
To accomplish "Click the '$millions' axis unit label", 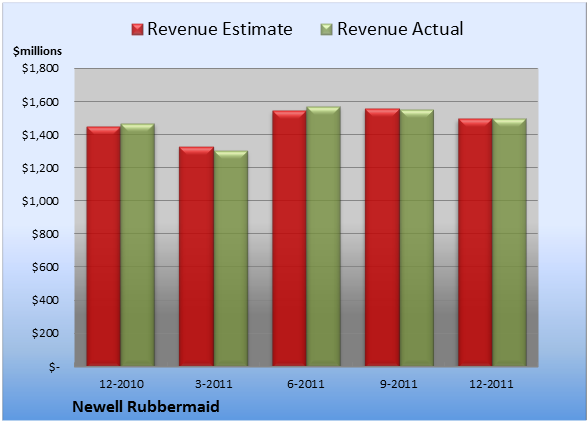I will (x=37, y=51).
